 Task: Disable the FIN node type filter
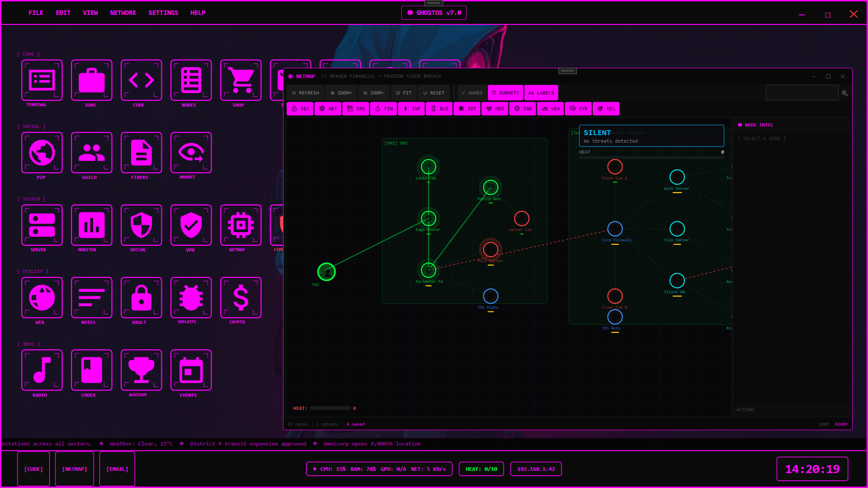(x=384, y=109)
